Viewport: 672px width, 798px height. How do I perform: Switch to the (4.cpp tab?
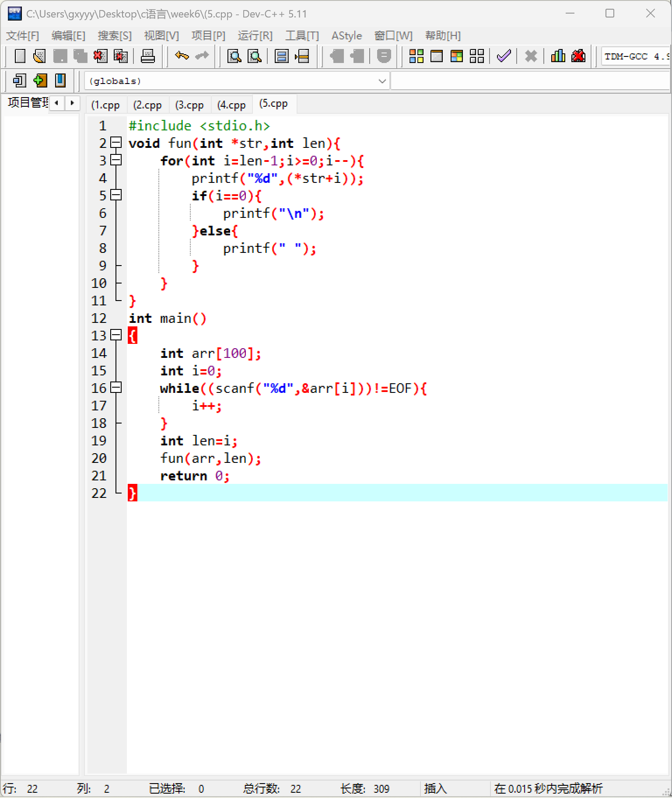tap(231, 105)
